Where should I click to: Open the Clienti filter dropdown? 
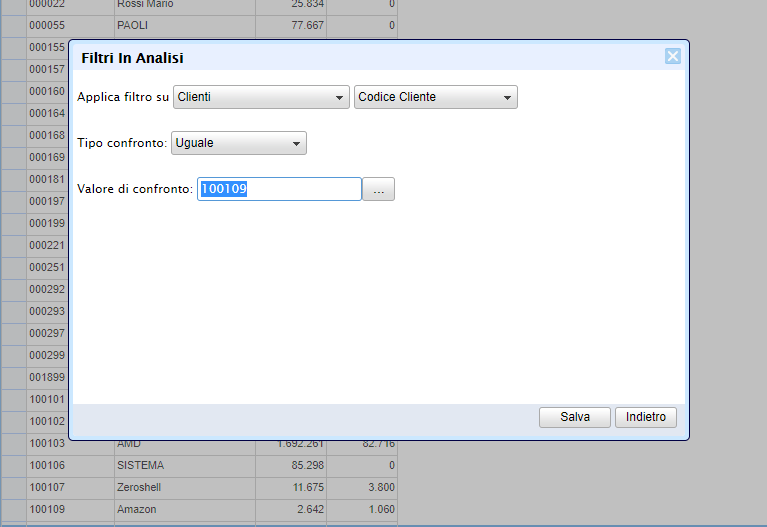coord(260,97)
